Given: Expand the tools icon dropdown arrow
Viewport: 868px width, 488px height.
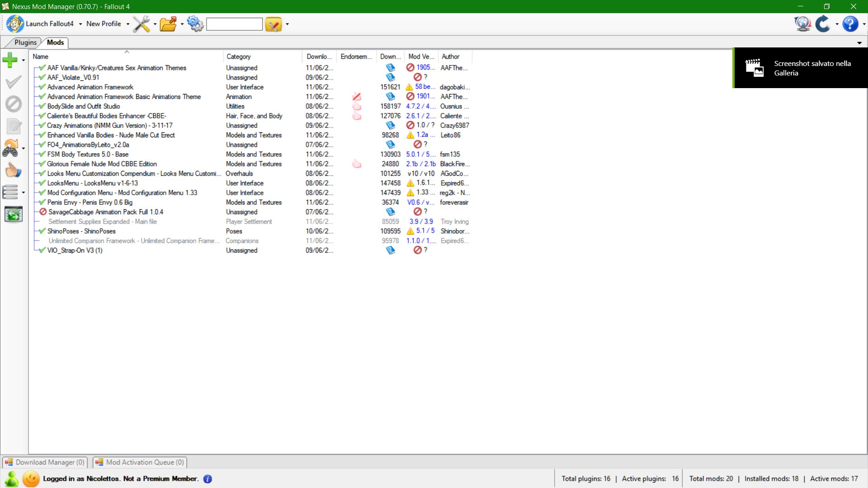Looking at the screenshot, I should point(155,24).
